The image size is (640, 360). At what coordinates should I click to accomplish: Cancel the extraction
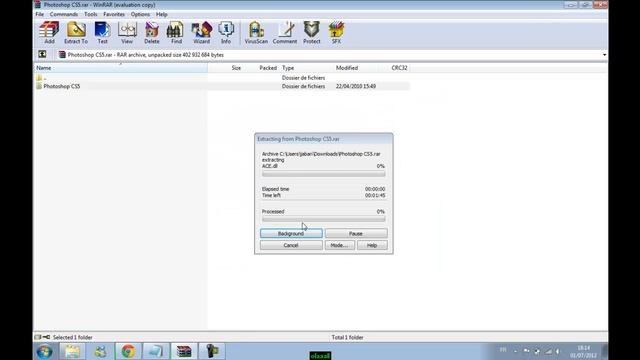point(291,245)
